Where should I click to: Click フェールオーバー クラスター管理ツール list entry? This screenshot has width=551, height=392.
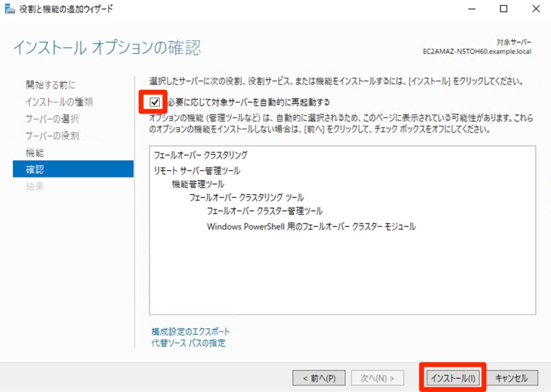(265, 211)
